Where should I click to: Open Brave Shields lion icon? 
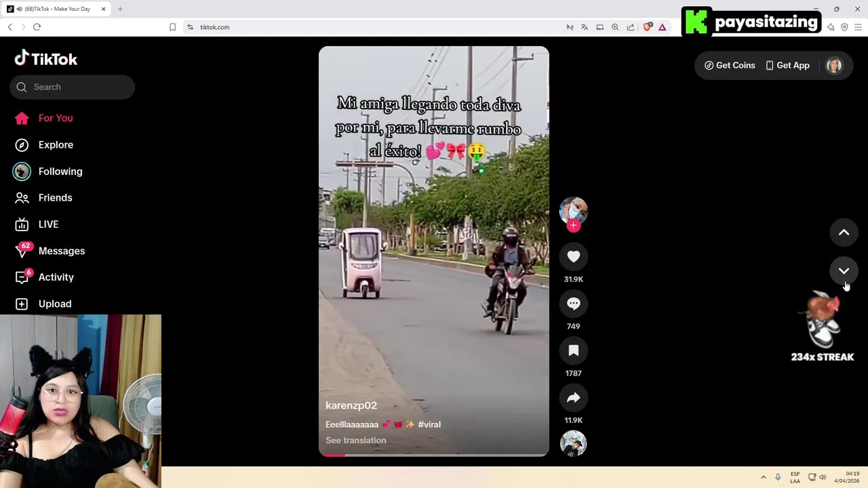[647, 27]
